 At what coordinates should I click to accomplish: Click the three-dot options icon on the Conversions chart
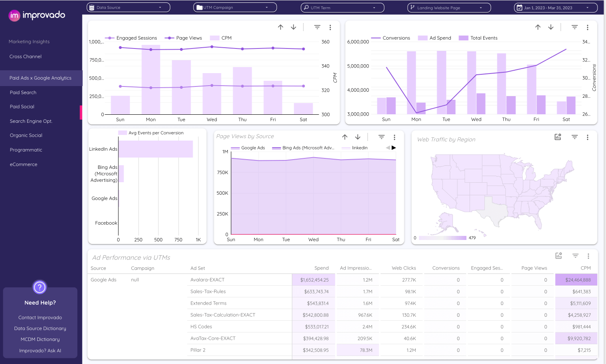pyautogui.click(x=588, y=27)
